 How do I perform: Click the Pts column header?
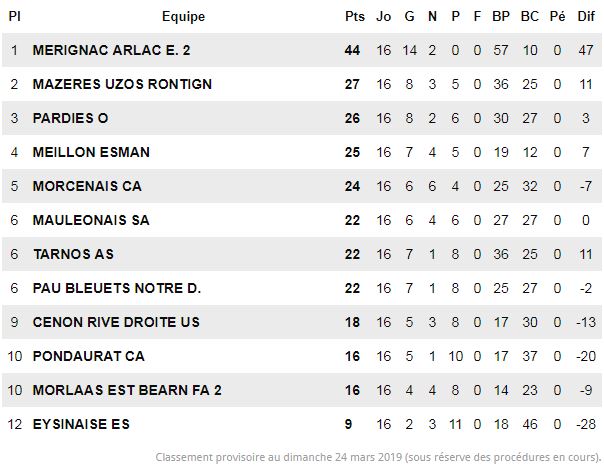[x=355, y=17]
